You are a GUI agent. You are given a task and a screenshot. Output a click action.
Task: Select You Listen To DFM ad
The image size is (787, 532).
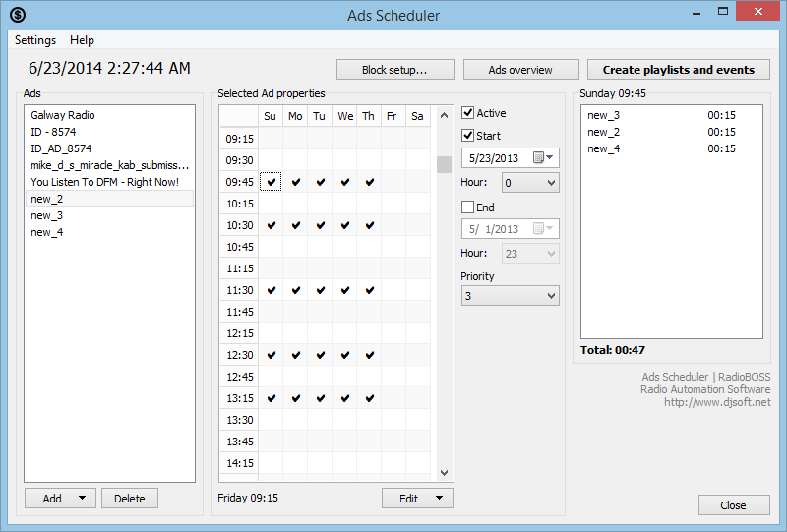point(109,182)
